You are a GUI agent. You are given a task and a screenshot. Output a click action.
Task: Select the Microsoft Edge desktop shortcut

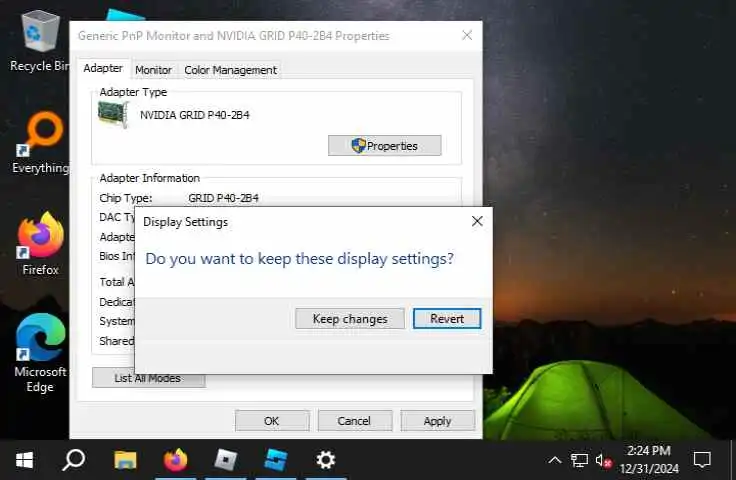point(40,353)
